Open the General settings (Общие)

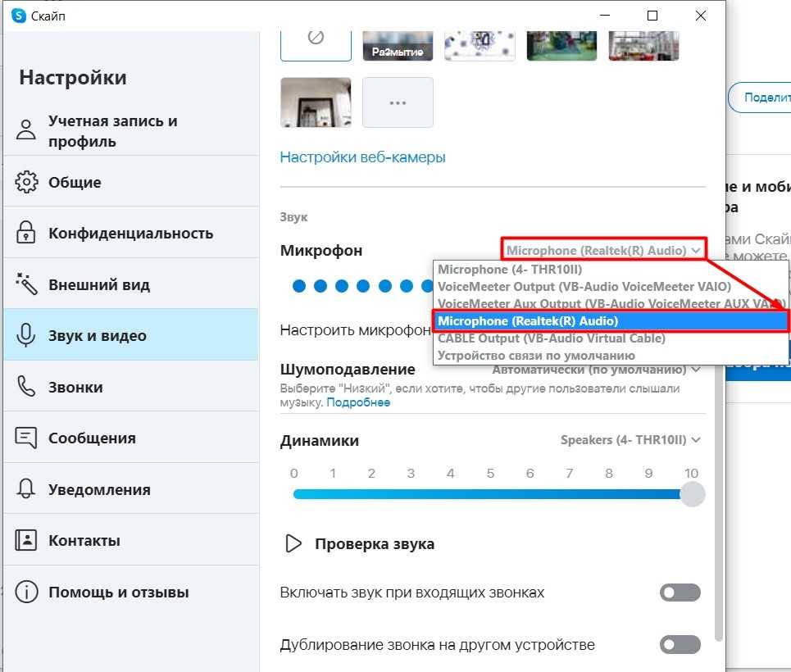point(131,182)
